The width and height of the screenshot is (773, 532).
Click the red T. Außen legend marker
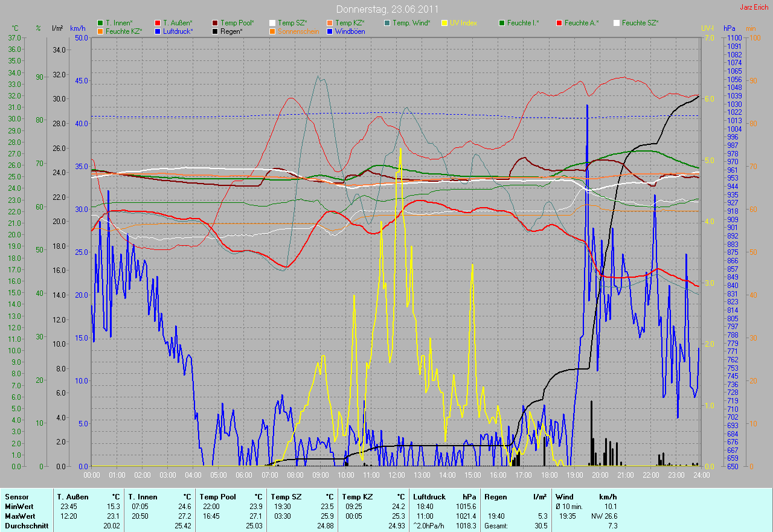pos(158,23)
